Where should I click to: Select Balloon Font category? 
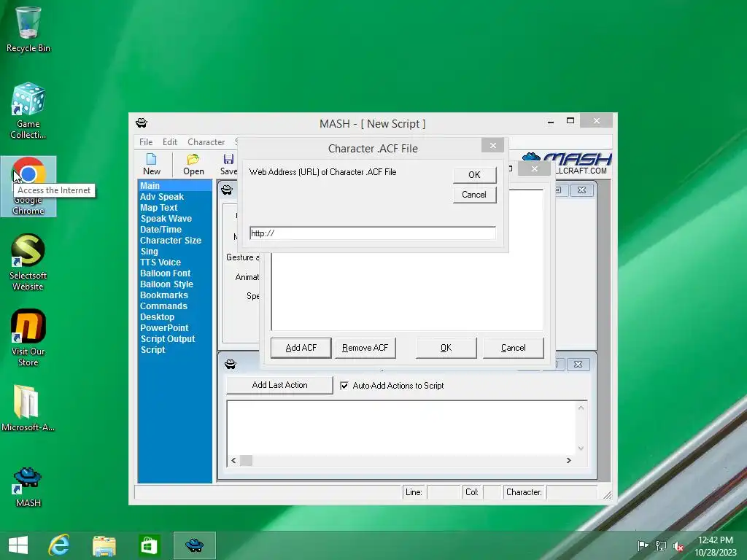point(175,273)
